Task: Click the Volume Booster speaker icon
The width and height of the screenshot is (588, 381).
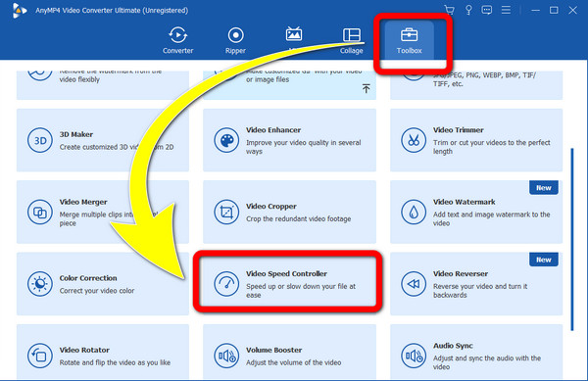Action: click(x=226, y=356)
